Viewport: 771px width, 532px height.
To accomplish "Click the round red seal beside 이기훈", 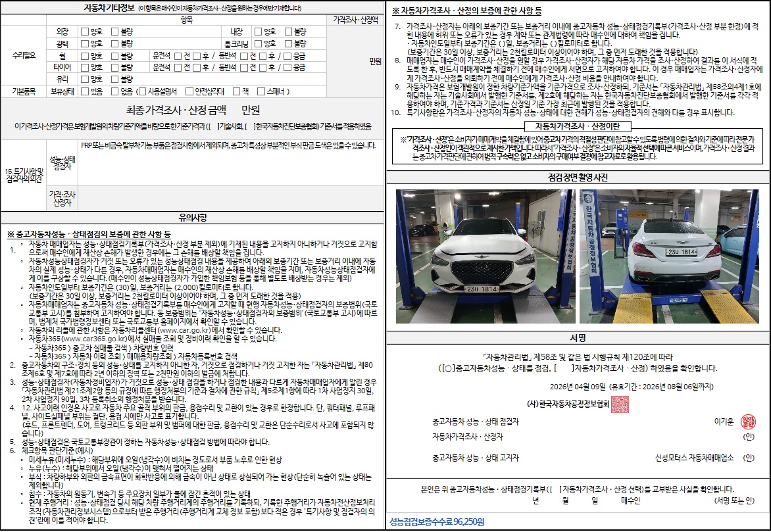I will pos(748,422).
